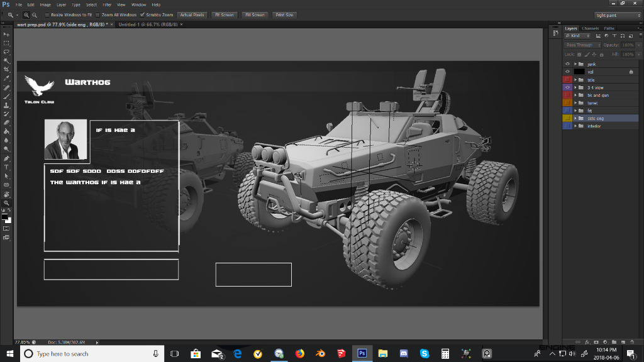Select the Pen tool
Image resolution: width=644 pixels, height=362 pixels.
(6, 158)
